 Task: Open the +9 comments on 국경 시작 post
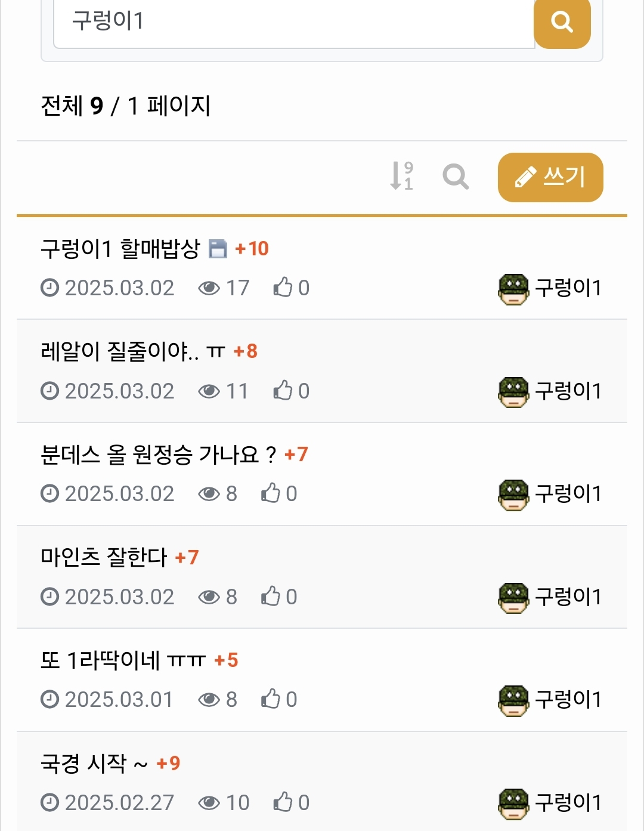coord(168,763)
